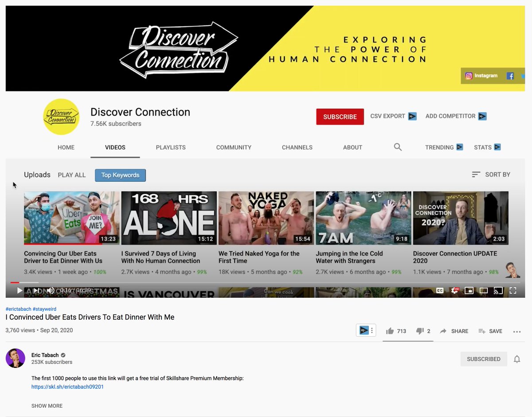Image resolution: width=532 pixels, height=417 pixels.
Task: Click Discover Connection channel avatar
Action: pos(61,117)
